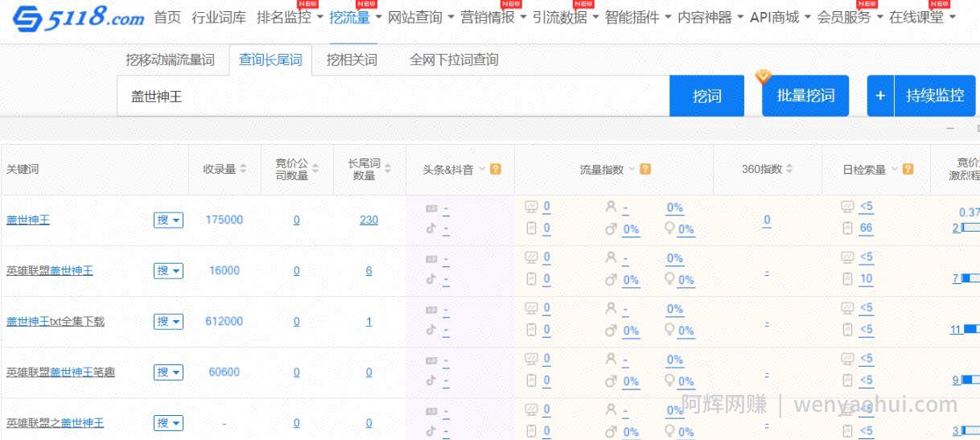Screen dimensions: 980x440
Task: Select the 查询长尾词 tab
Action: (271, 60)
